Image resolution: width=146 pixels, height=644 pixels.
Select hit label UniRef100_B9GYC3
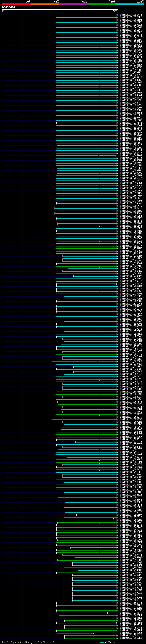tap(131, 359)
